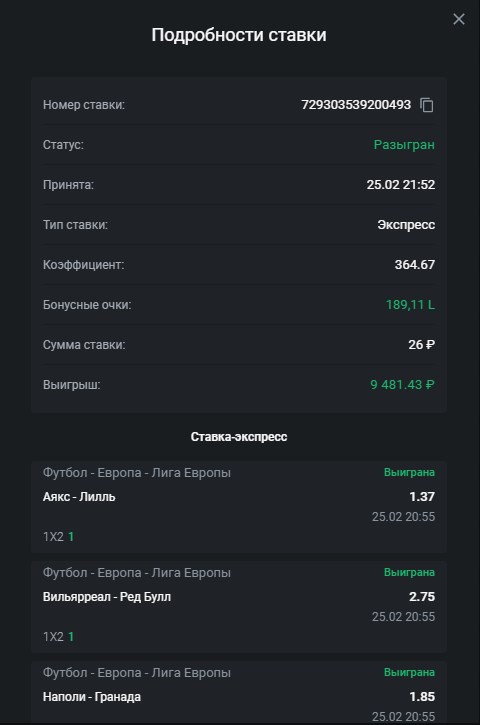This screenshot has width=480, height=725.
Task: Click the accepted time 25.02 21:52
Action: 401,185
